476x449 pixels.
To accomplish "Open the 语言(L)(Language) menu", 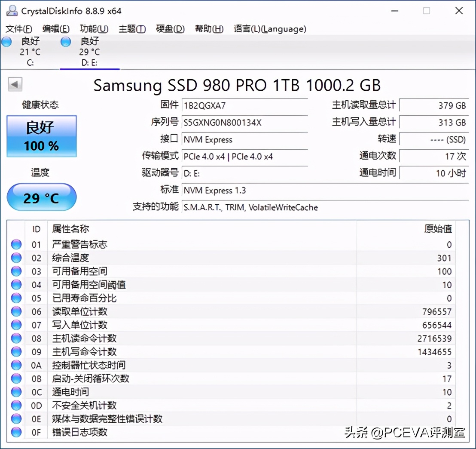I will pyautogui.click(x=270, y=29).
